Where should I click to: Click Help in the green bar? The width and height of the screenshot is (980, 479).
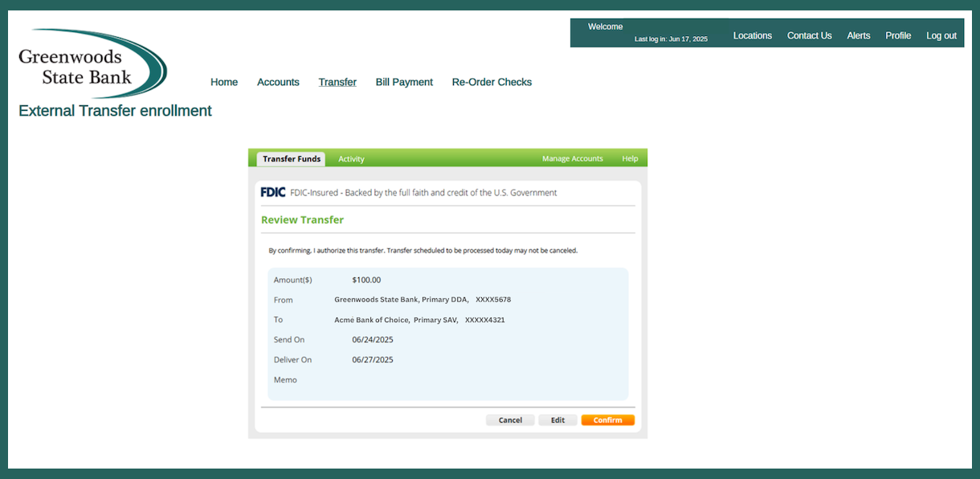(630, 159)
